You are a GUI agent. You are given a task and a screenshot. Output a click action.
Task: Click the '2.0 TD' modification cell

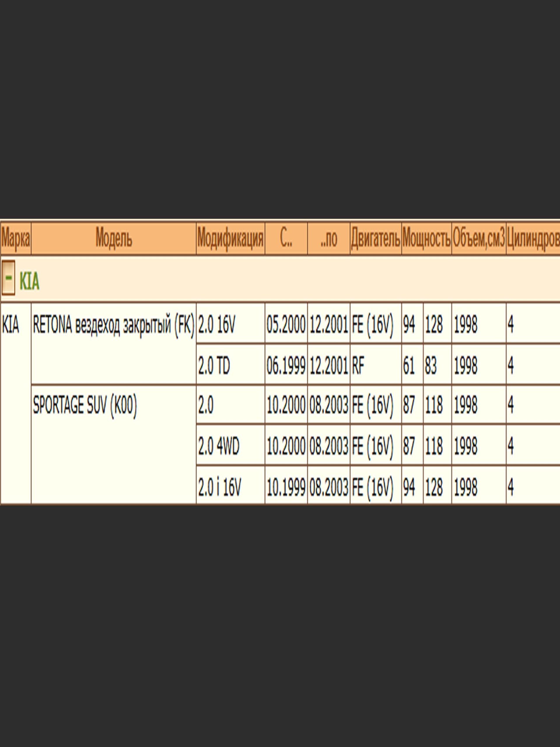pos(230,364)
